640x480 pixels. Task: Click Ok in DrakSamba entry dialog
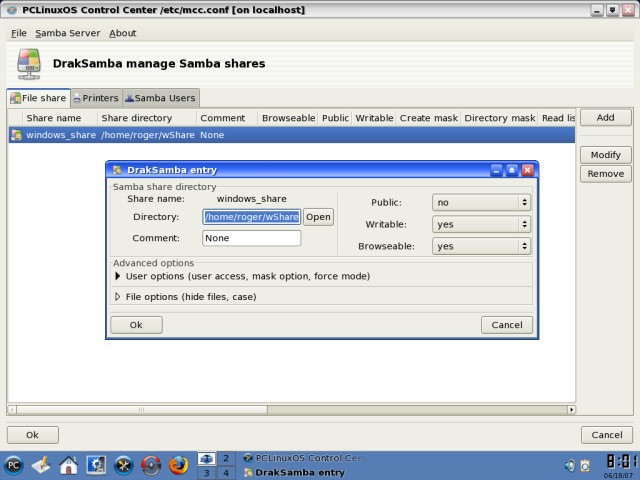coord(136,325)
